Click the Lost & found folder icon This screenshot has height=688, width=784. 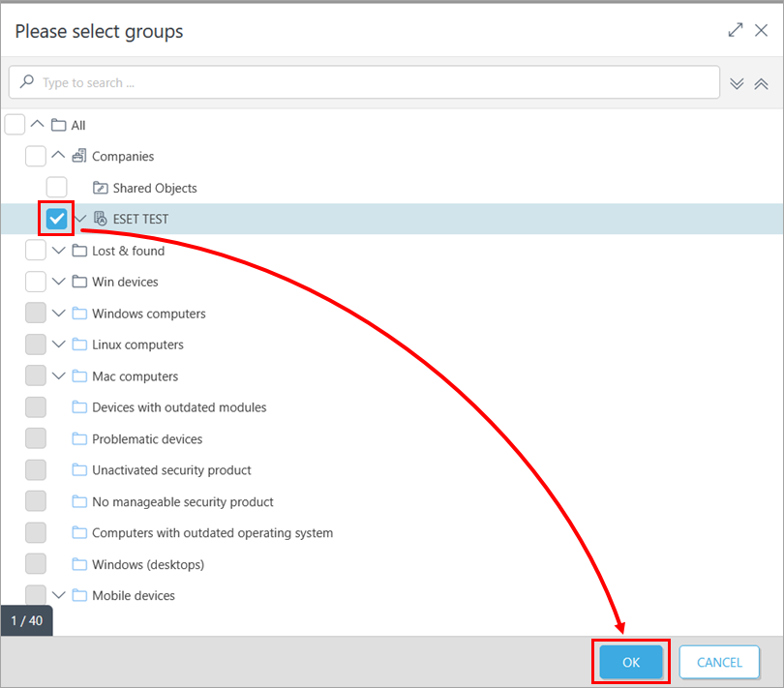click(79, 251)
